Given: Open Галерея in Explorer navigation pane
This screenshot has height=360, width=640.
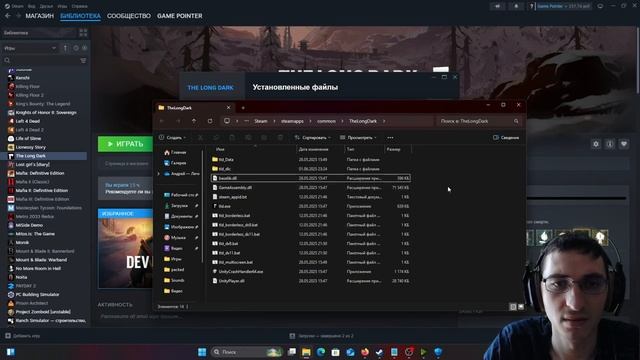Looking at the screenshot, I should click(x=175, y=163).
